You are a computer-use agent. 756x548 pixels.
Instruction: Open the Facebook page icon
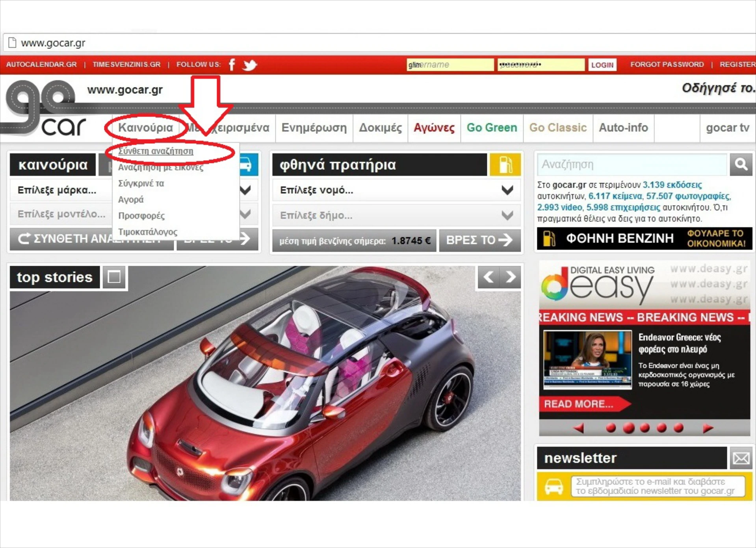232,65
